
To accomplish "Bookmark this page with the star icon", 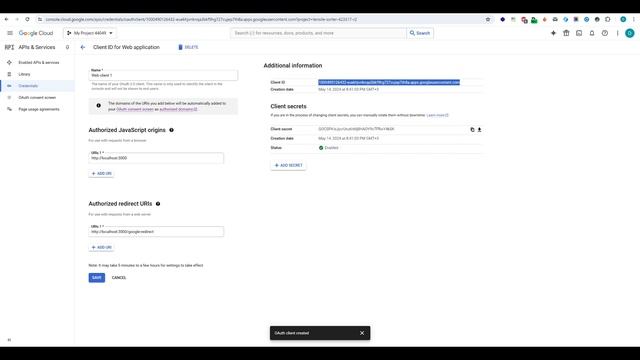I will point(488,19).
